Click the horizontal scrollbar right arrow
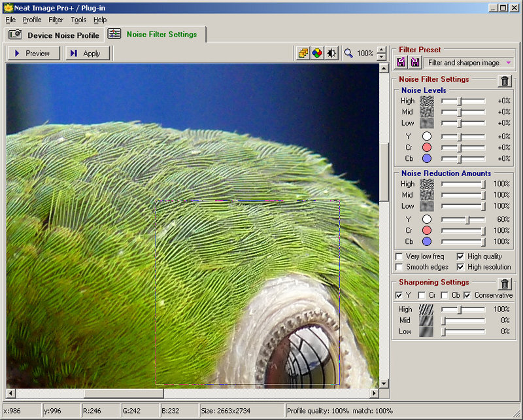The height and width of the screenshot is (420, 523). 375,393
